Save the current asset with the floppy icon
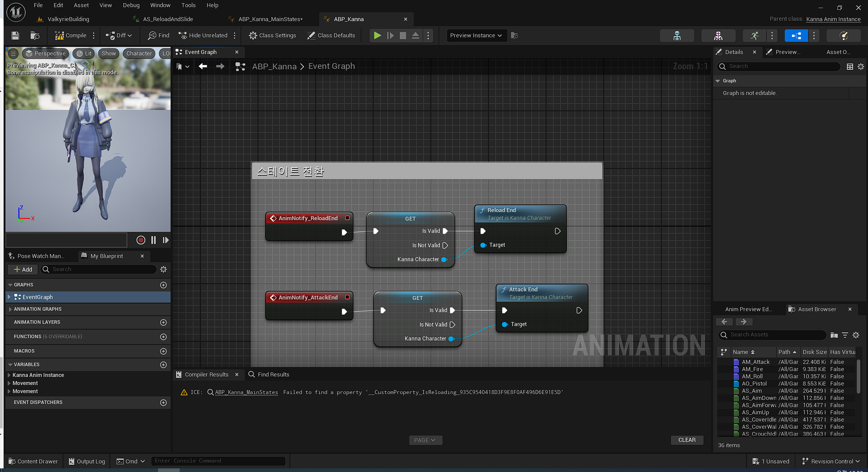The width and height of the screenshot is (868, 472). pos(15,36)
